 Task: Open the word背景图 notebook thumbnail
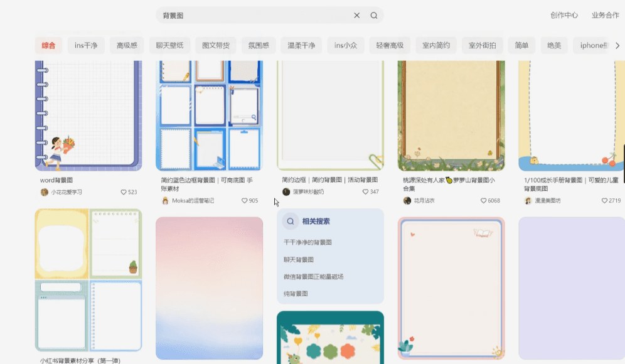point(88,115)
